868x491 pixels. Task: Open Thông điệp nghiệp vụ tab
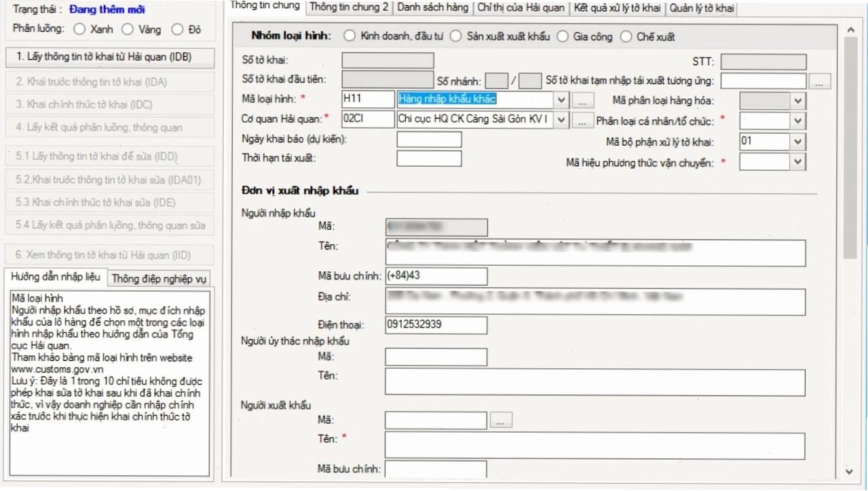159,278
